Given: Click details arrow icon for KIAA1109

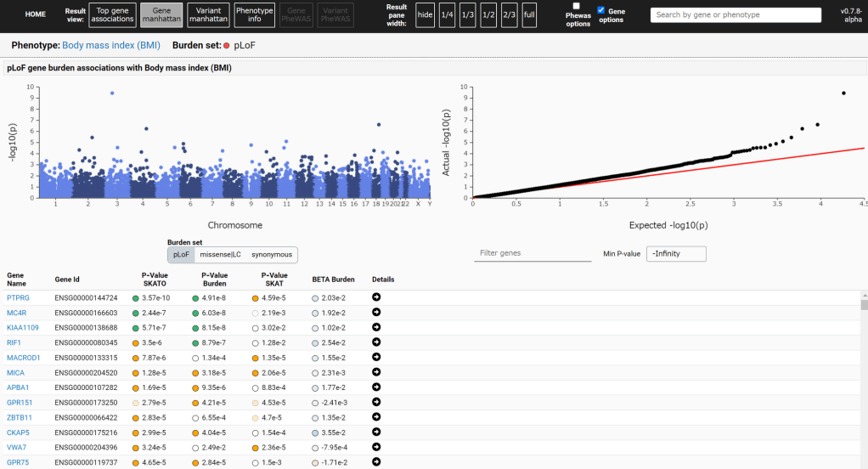Looking at the screenshot, I should (376, 327).
